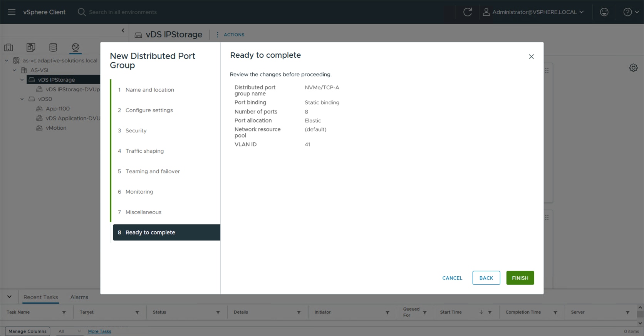Click the lower card drag handle icon
The height and width of the screenshot is (336, 644).
pos(547,217)
